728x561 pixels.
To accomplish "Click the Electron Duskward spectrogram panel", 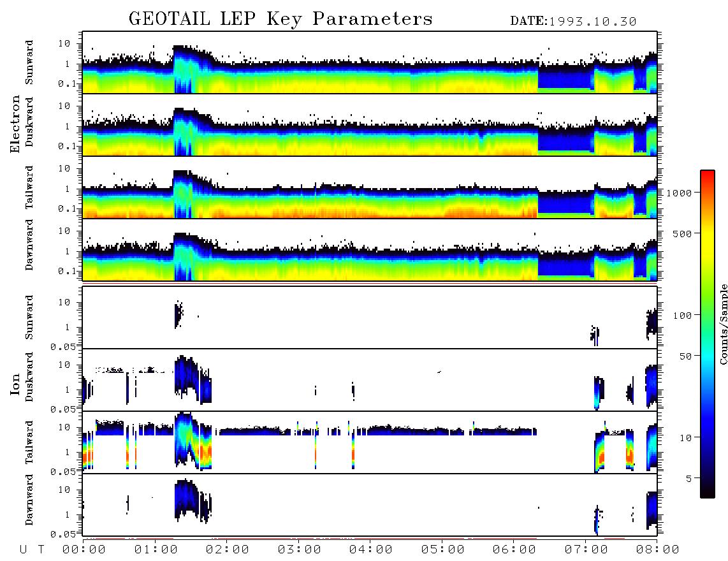I will [370, 124].
